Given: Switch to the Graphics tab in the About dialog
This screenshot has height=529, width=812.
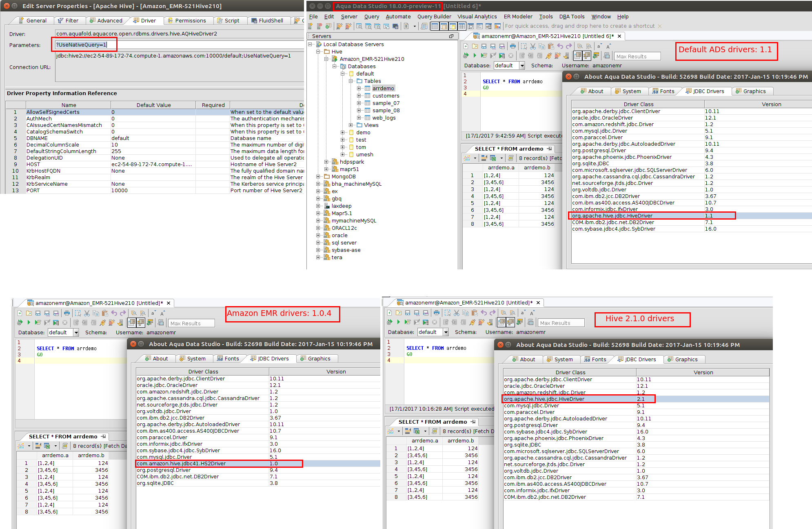Looking at the screenshot, I should [752, 91].
